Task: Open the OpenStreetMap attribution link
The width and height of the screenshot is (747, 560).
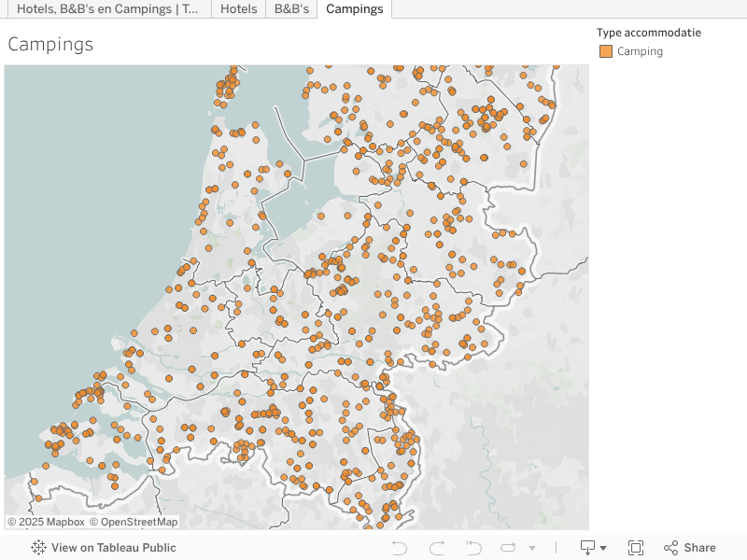Action: (x=134, y=522)
